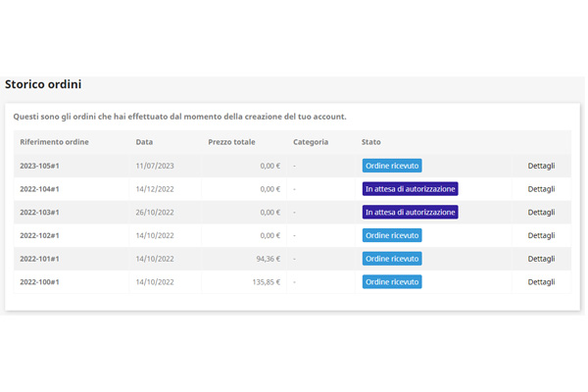Click the 'Prezzo totale' column header
588x392 pixels.
coord(231,142)
